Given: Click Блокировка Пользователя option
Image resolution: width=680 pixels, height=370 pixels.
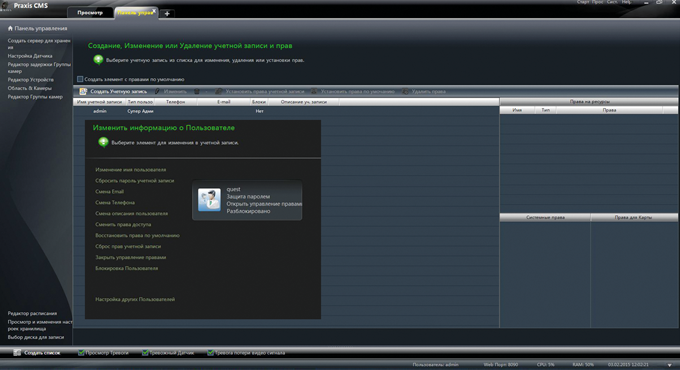Looking at the screenshot, I should click(x=127, y=268).
